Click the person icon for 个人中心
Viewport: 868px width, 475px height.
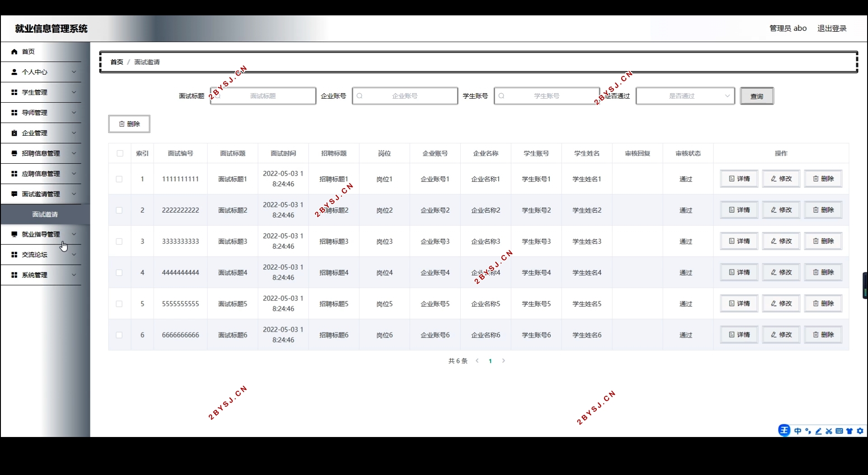pyautogui.click(x=14, y=72)
